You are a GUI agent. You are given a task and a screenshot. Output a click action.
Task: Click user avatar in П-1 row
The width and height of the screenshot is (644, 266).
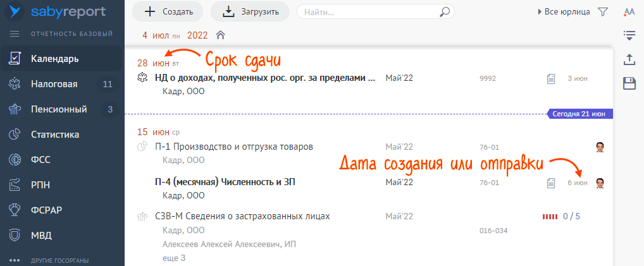600,147
